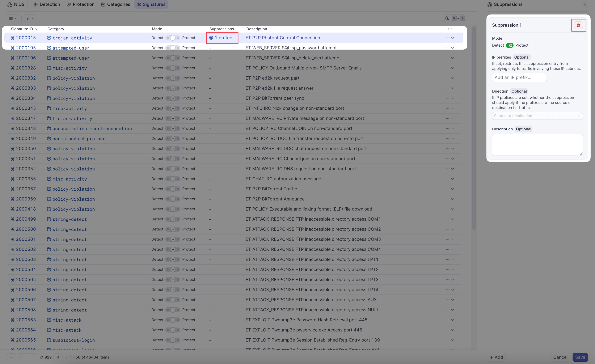
Task: Go to next page arrow
Action: pyautogui.click(x=58, y=357)
